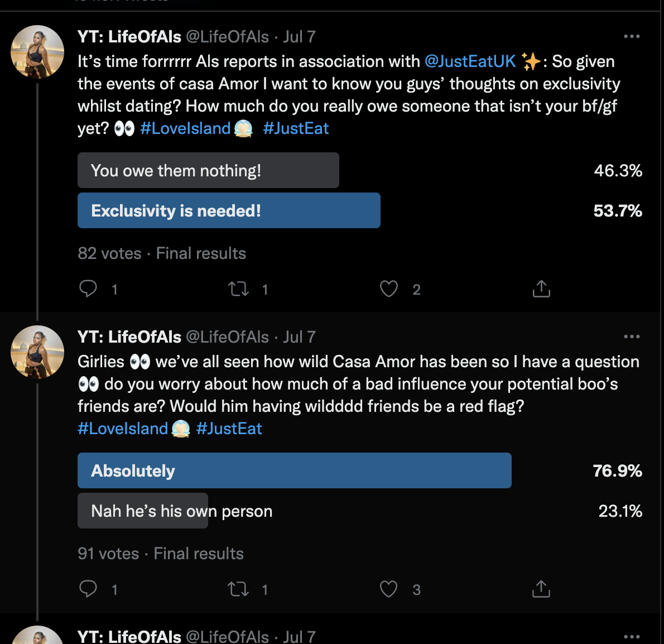
Task: Click the 'Absolutely' poll result bar
Action: click(x=294, y=470)
